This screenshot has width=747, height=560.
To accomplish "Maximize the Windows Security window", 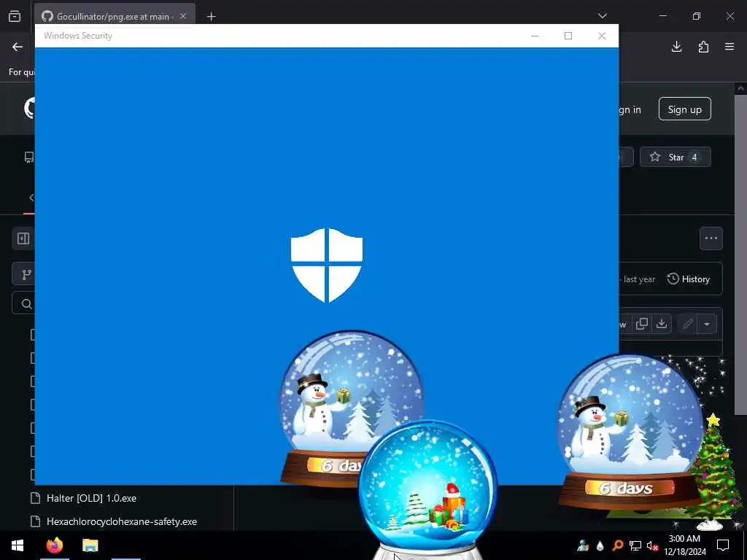I will (568, 36).
